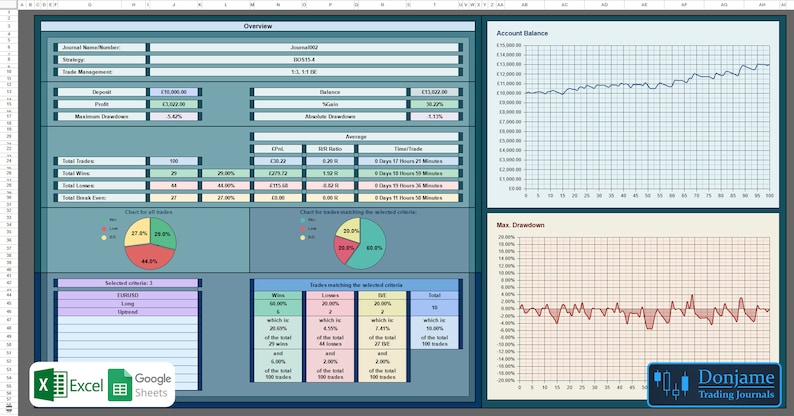794x416 pixels.
Task: Select the EURUSD criteria cell
Action: [128, 295]
